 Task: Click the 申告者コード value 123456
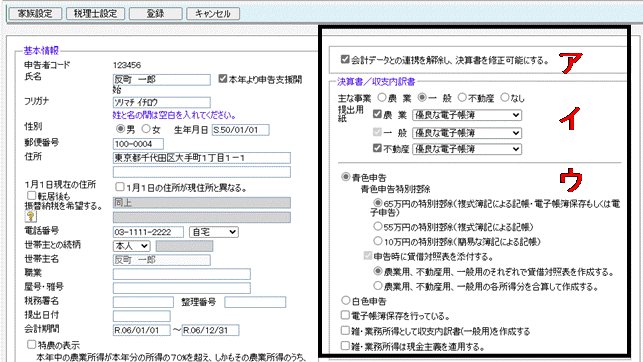pos(127,65)
